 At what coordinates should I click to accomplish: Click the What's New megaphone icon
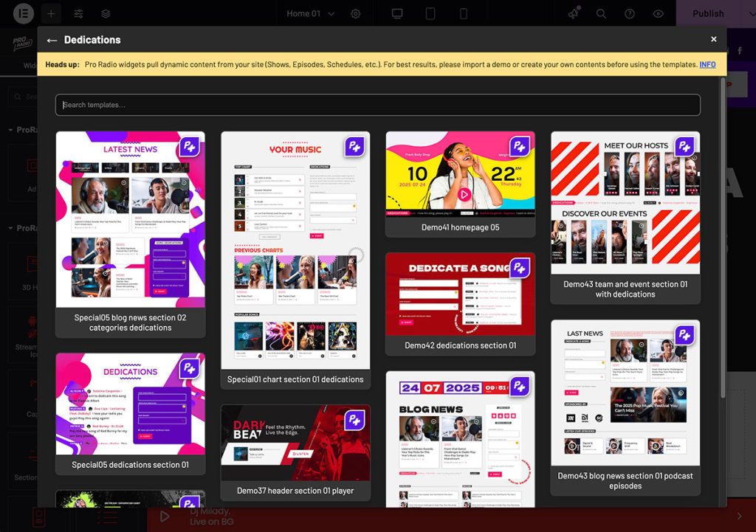tap(574, 13)
